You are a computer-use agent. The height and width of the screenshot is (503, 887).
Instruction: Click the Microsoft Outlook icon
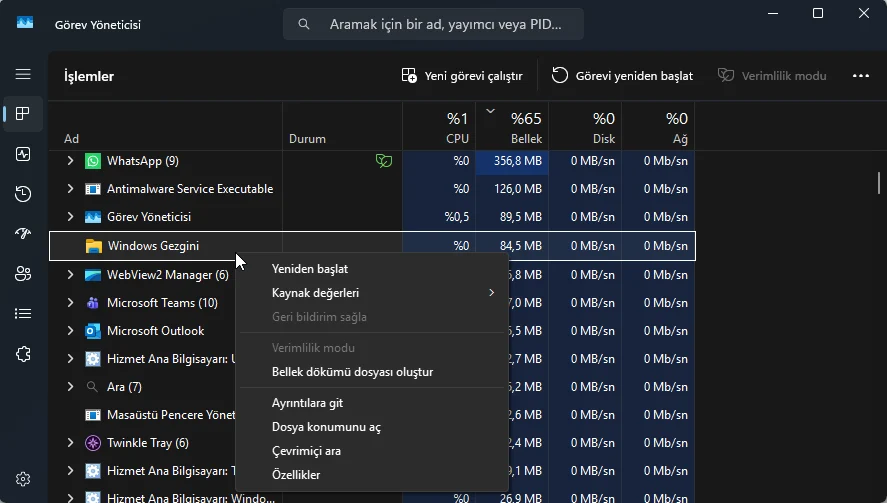click(93, 331)
